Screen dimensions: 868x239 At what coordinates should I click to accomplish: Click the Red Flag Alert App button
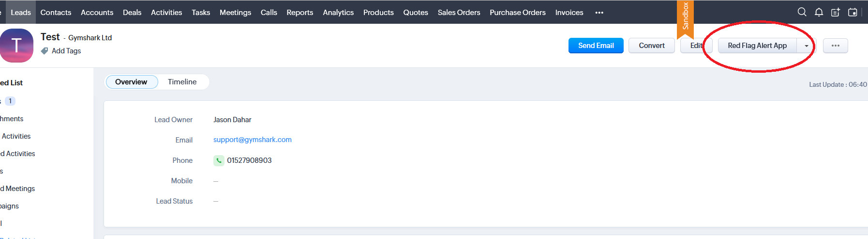(757, 46)
